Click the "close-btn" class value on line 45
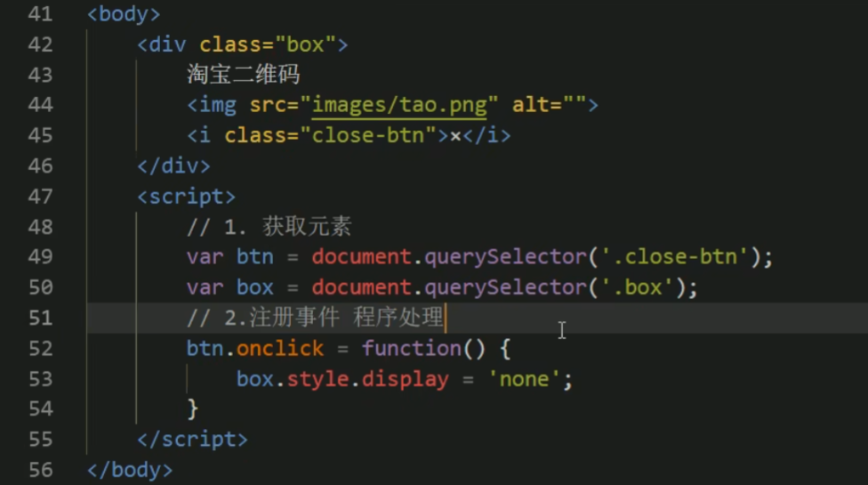The width and height of the screenshot is (868, 485). 368,135
